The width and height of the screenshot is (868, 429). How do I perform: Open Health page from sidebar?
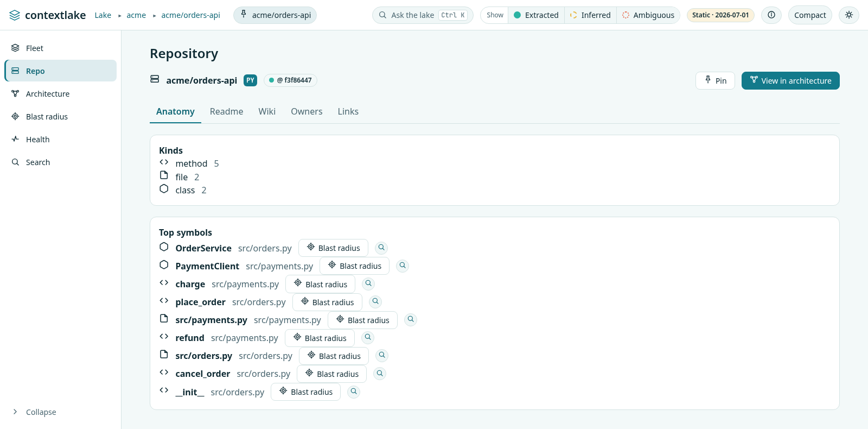[61, 139]
